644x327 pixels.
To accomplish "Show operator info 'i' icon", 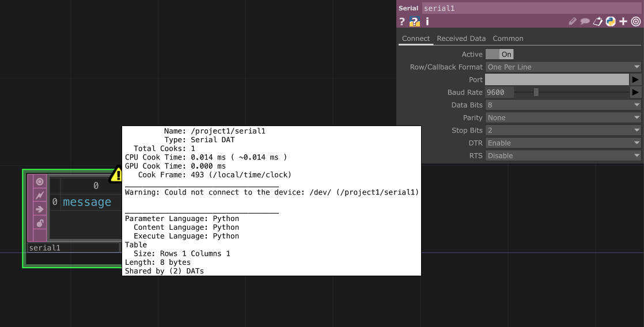I will (427, 21).
